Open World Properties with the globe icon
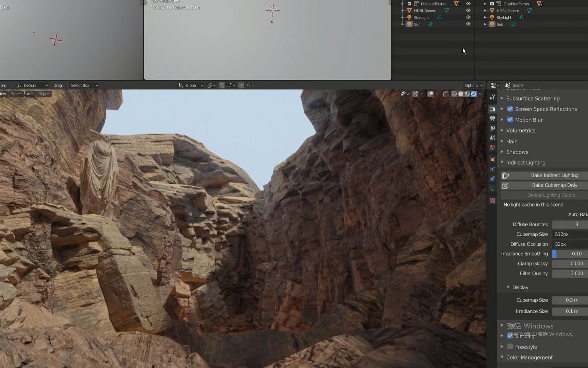Image resolution: width=588 pixels, height=368 pixels. click(492, 148)
